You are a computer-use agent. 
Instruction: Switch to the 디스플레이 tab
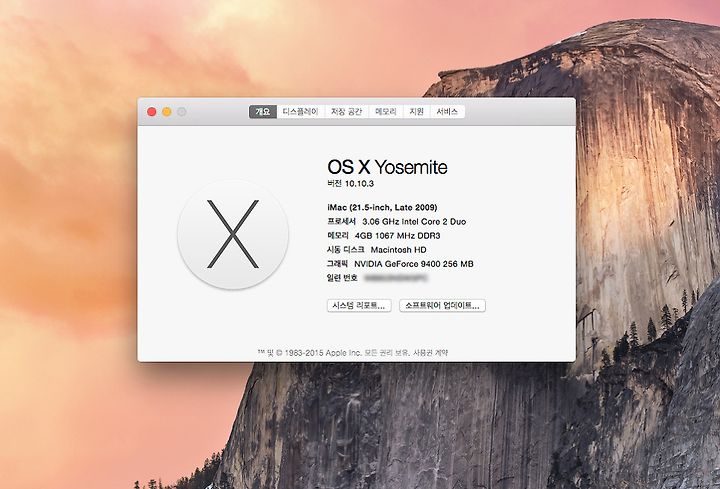(300, 112)
